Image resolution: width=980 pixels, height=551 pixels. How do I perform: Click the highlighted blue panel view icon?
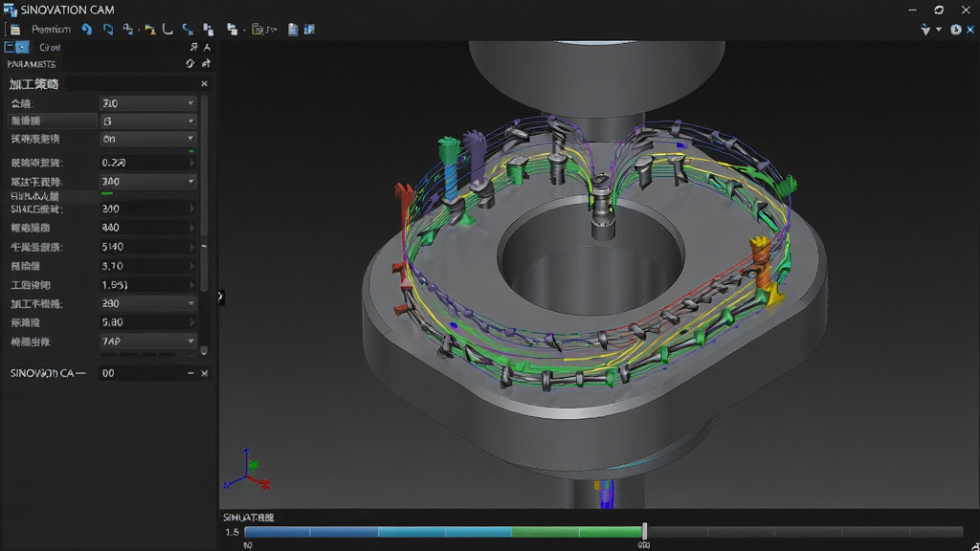22,47
